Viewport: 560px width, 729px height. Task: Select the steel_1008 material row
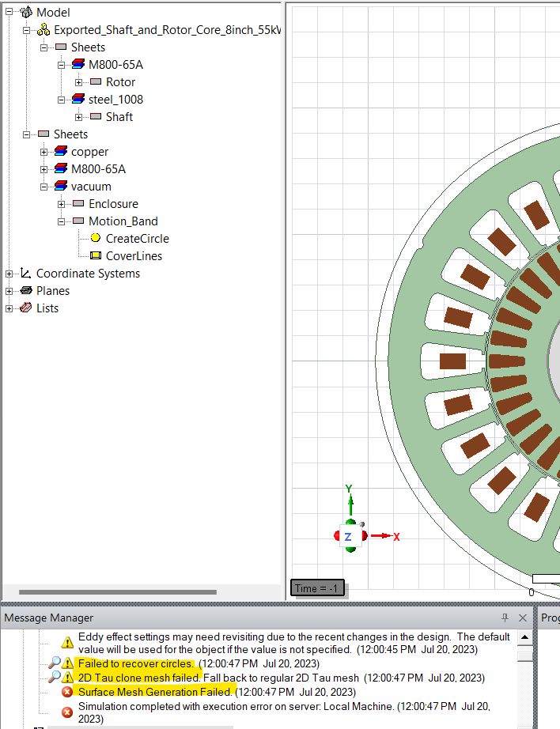coord(115,99)
